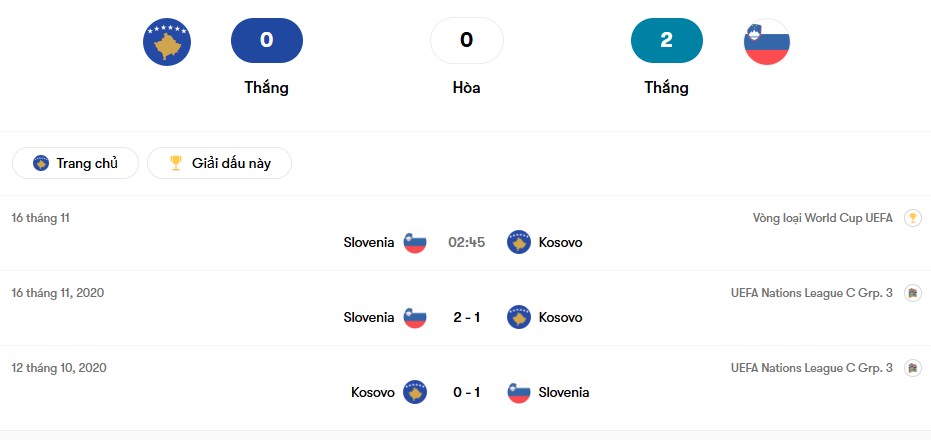Viewport: 931px width, 440px height.
Task: Select the white Hòa draws count pill
Action: (466, 40)
